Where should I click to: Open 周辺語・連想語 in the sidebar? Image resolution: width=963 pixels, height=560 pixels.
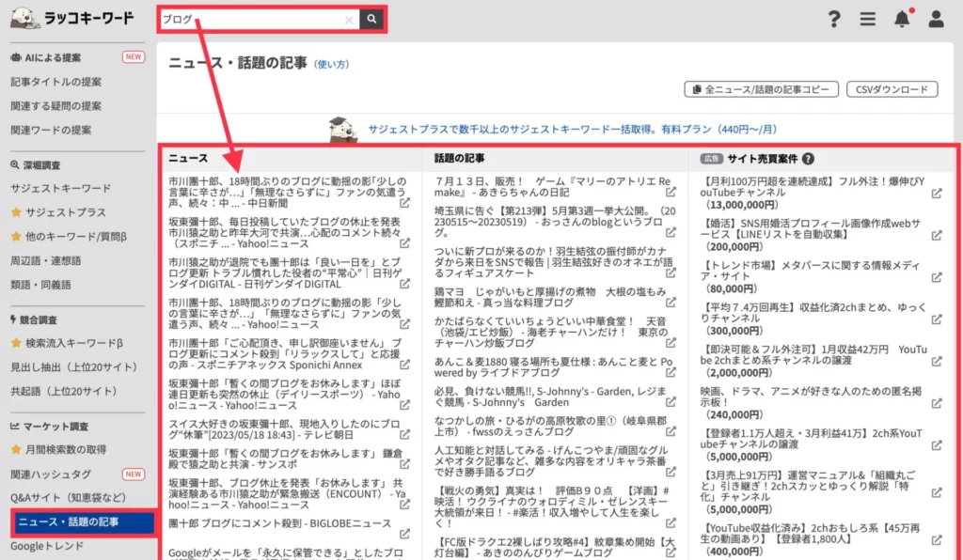point(45,260)
